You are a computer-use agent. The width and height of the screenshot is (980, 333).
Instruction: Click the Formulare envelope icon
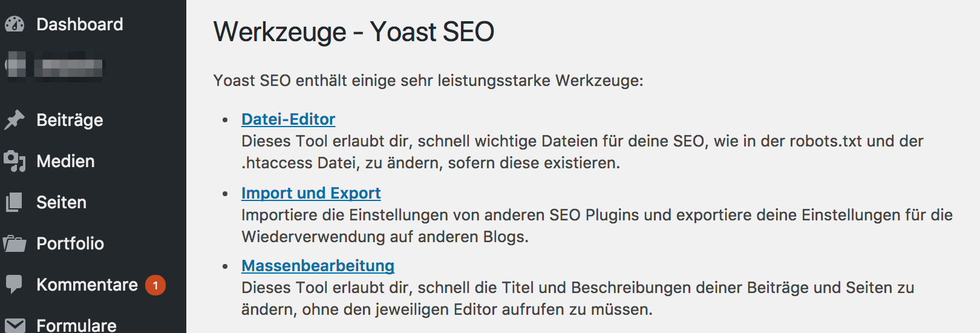[15, 325]
